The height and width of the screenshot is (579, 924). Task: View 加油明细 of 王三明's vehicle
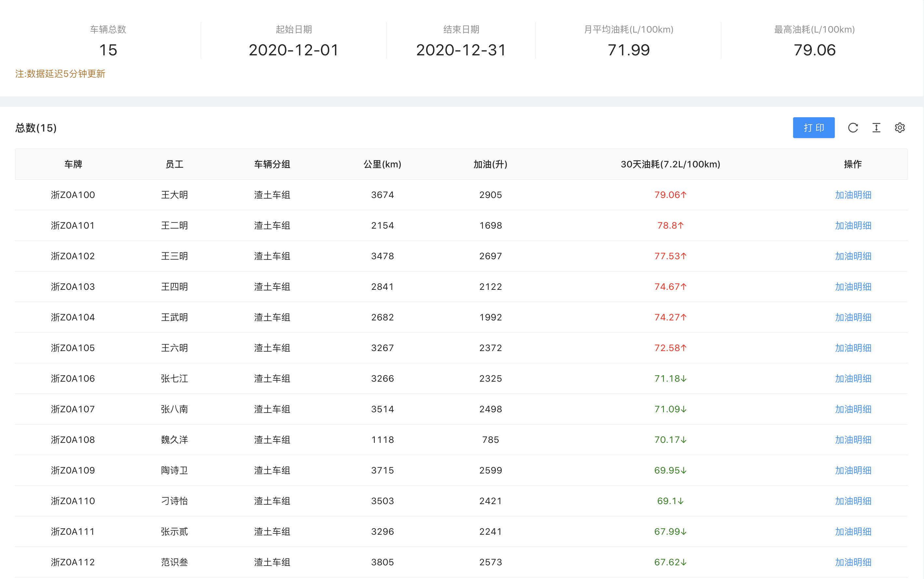(853, 256)
